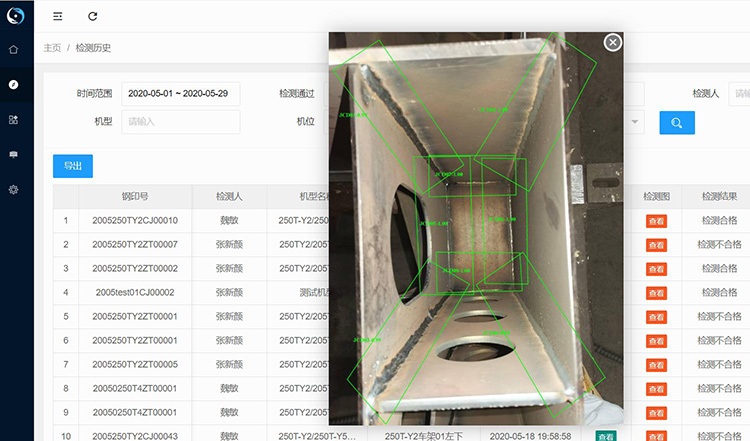Run search with the blue magnifier button
Viewport: 750px width, 441px height.
677,123
